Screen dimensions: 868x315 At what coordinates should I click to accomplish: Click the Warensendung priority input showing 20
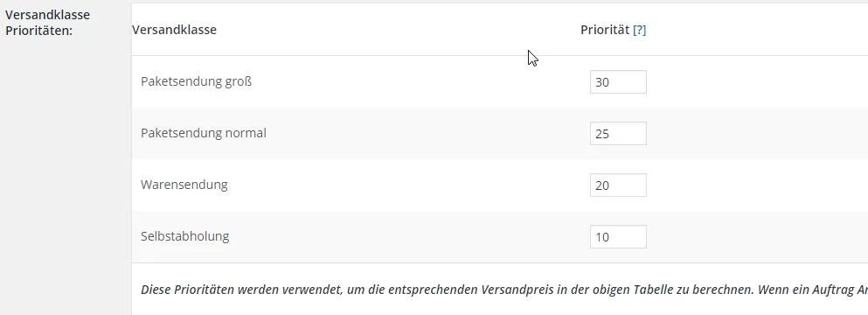[618, 185]
